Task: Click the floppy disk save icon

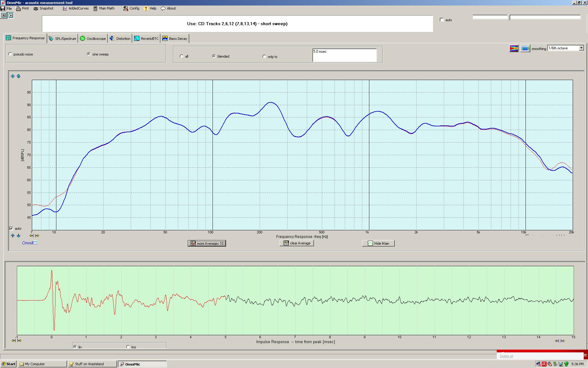Action: pos(3,9)
